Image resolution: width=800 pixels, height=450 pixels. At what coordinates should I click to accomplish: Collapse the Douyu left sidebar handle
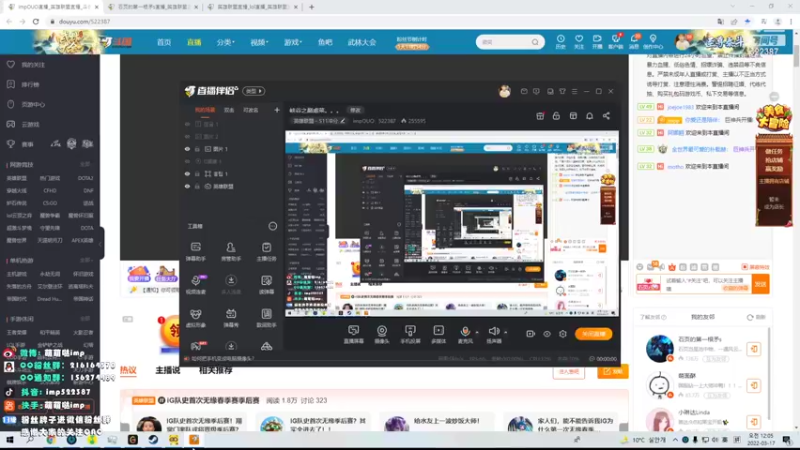point(102,243)
